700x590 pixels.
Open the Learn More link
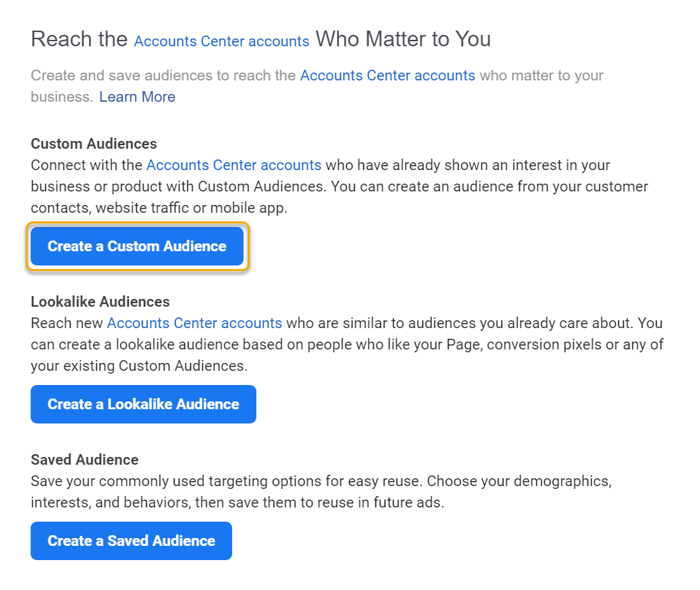137,97
